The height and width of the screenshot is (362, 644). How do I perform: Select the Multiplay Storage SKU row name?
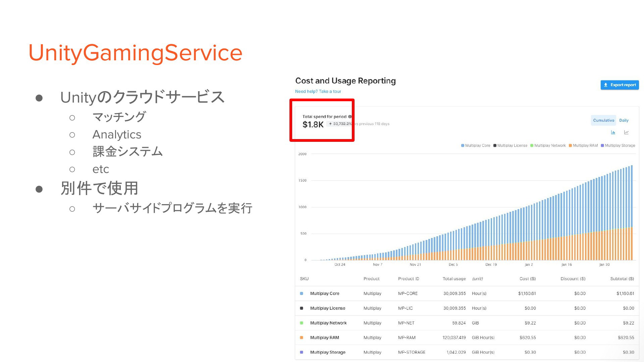328,352
